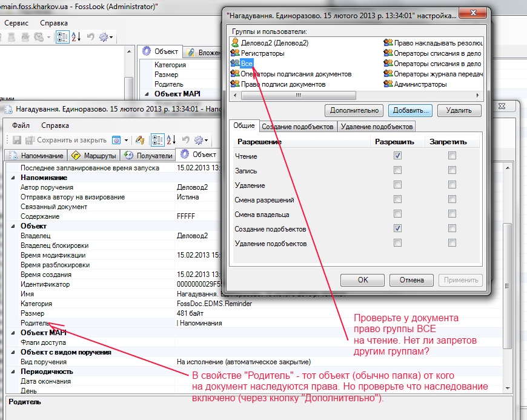
Task: Collapse the Периодичность property group
Action: (x=13, y=372)
